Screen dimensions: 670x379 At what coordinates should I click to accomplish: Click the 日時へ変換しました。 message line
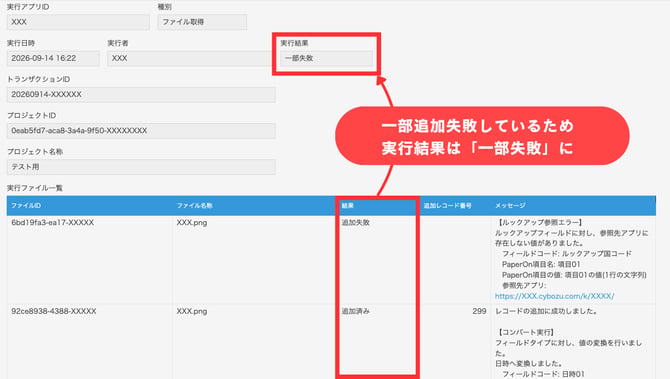pos(528,364)
